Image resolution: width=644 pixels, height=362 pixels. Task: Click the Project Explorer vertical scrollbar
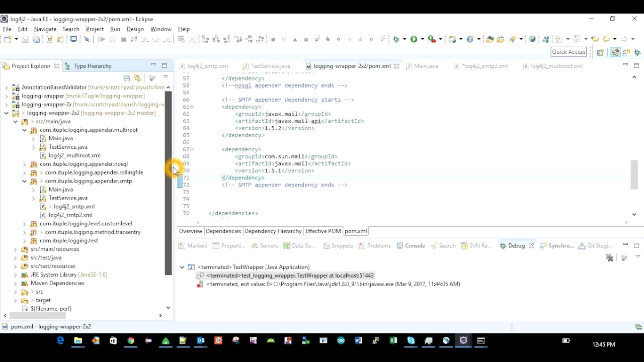click(x=168, y=184)
